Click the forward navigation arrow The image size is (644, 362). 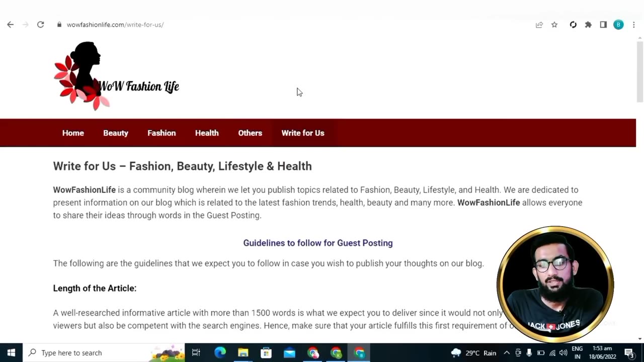(25, 25)
